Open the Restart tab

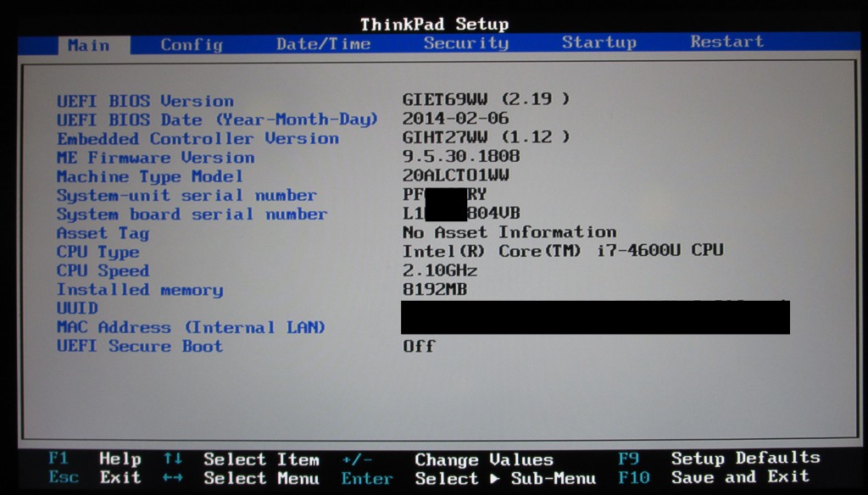tap(726, 42)
